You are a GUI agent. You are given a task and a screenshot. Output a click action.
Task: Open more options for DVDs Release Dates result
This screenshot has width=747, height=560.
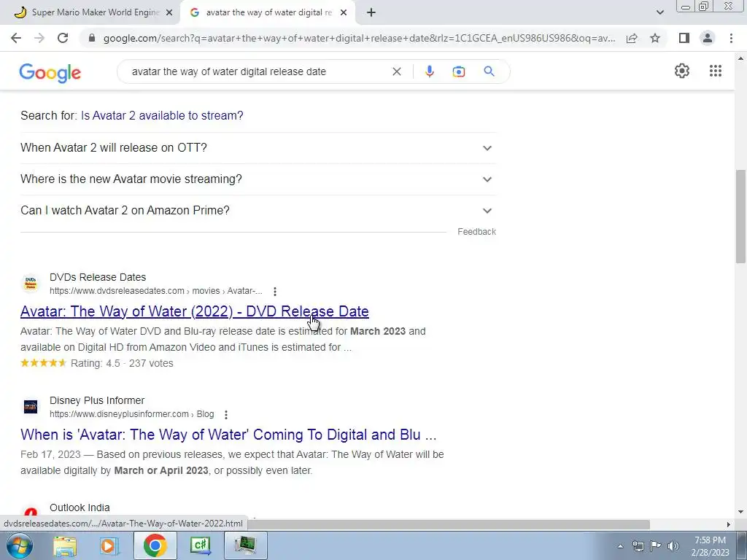click(275, 291)
